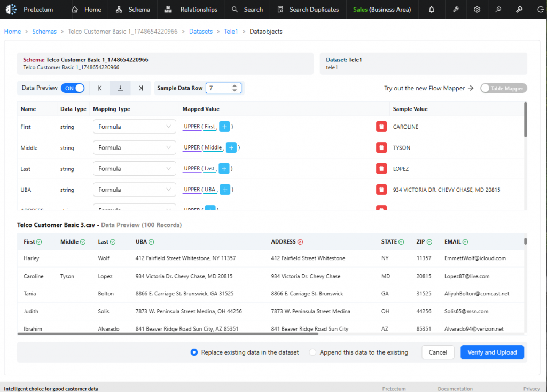
Task: Click the logout icon at navbar right edge
Action: point(541,10)
